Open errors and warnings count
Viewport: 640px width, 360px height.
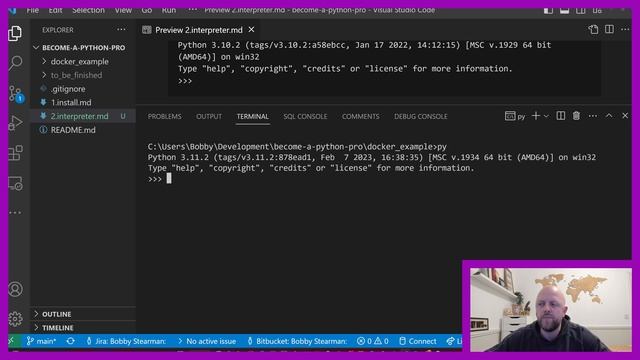[x=372, y=341]
